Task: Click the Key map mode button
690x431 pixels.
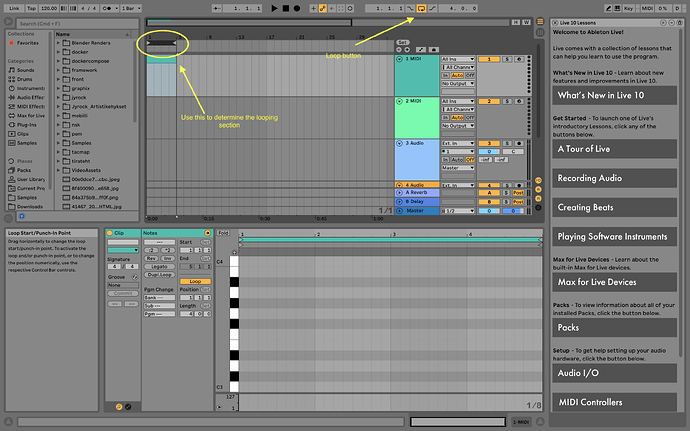Action: (628, 8)
